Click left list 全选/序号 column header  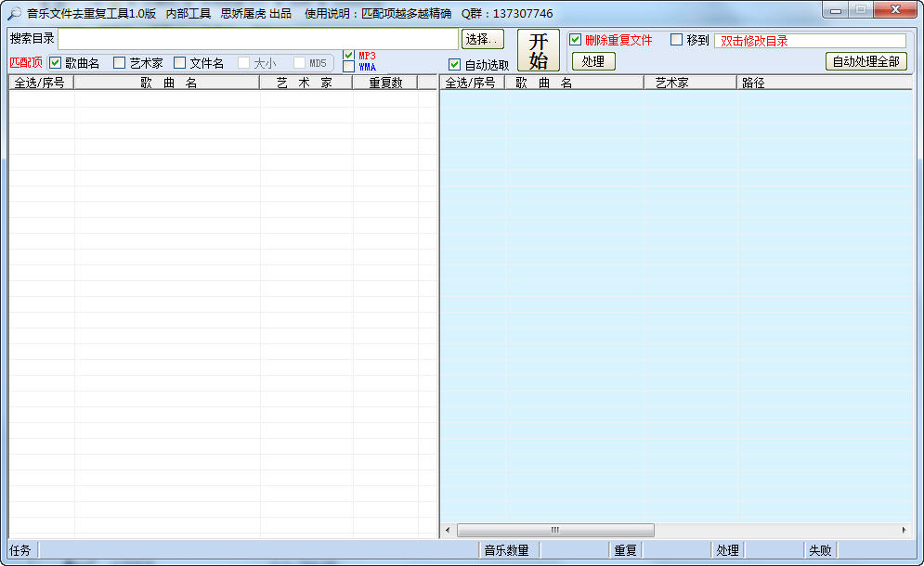point(41,83)
